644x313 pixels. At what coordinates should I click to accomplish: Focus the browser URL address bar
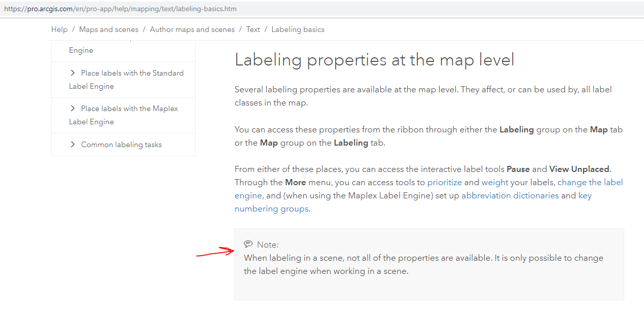coord(203,9)
